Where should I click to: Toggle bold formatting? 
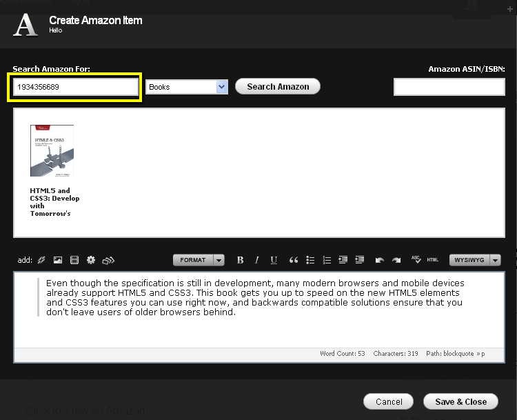click(240, 260)
